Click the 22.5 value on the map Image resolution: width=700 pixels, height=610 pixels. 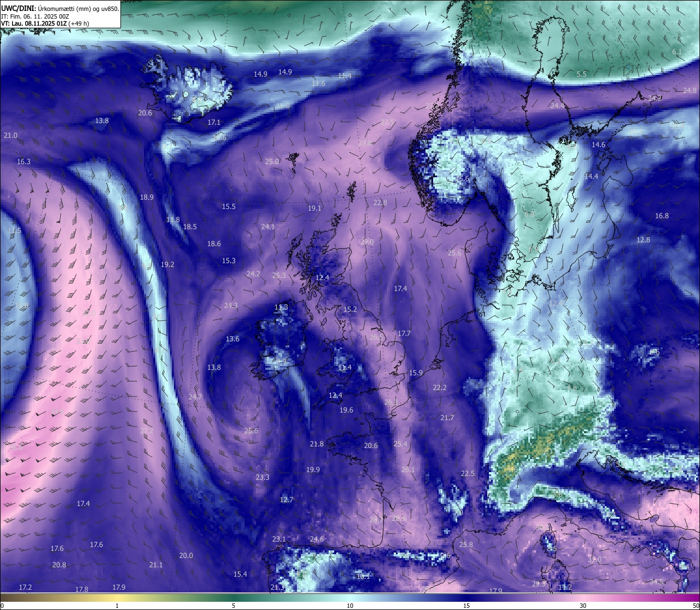point(468,474)
